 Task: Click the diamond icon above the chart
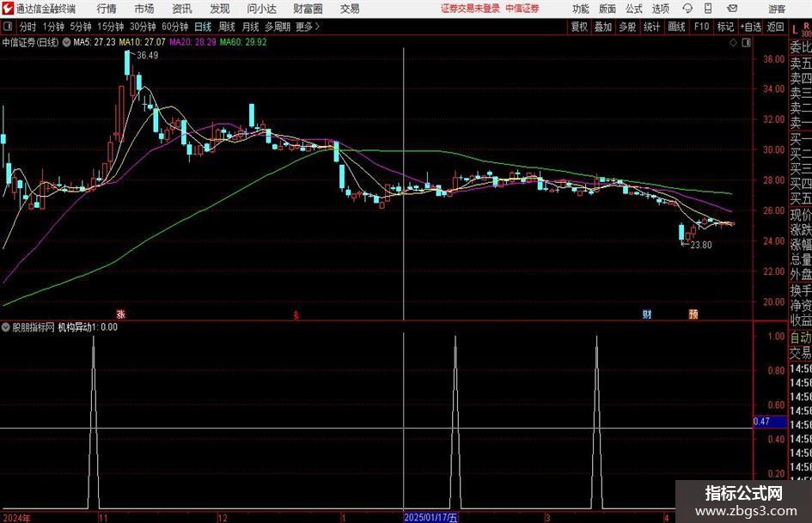(x=733, y=43)
